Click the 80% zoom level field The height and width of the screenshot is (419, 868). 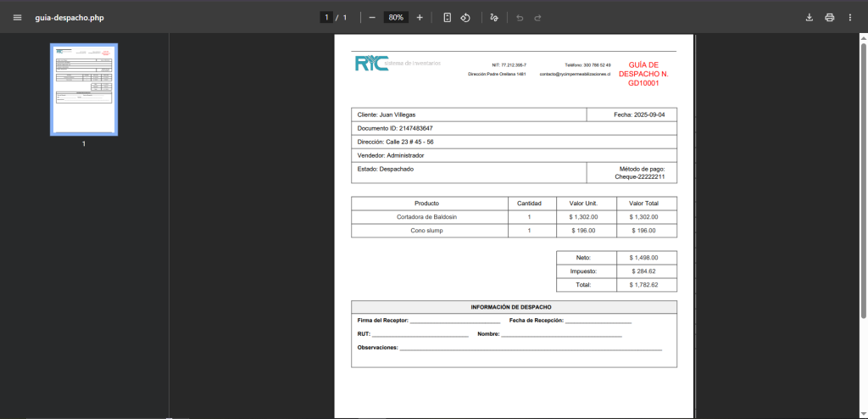[x=395, y=17]
